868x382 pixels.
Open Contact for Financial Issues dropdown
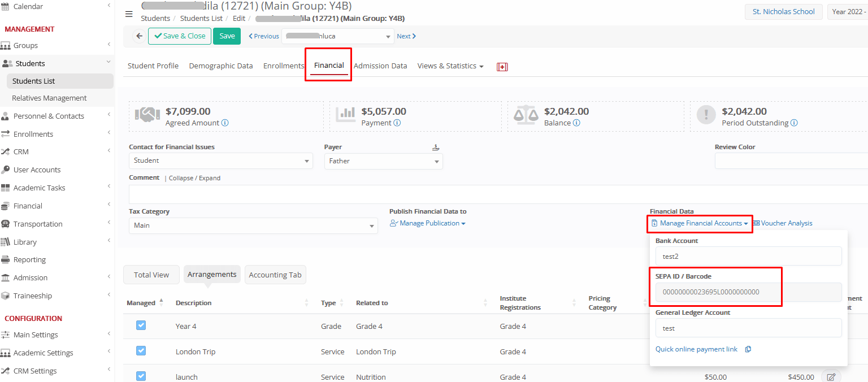pos(220,160)
